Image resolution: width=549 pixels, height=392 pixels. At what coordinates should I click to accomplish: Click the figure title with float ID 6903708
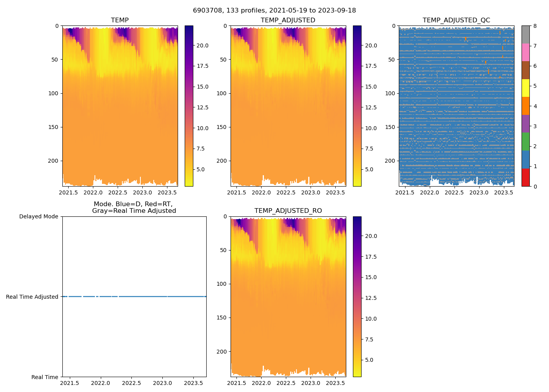(274, 11)
